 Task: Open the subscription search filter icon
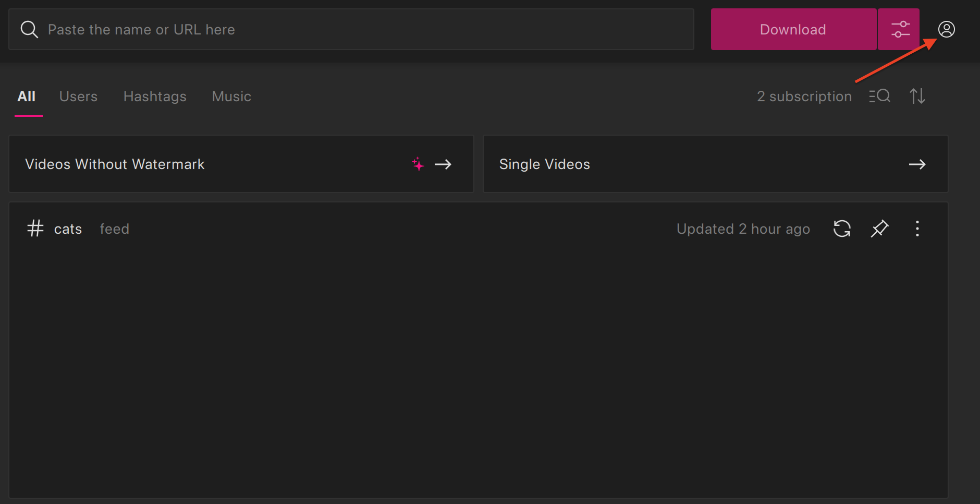(879, 96)
